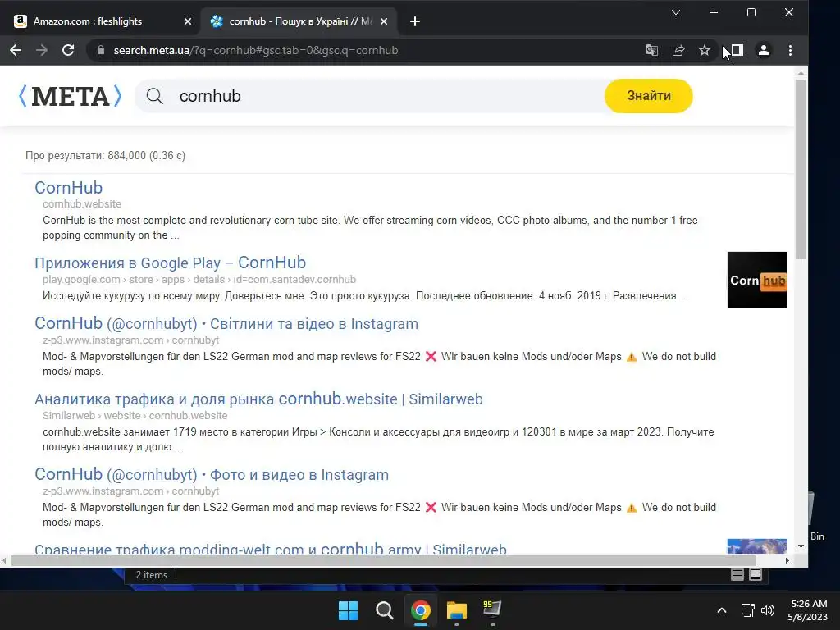This screenshot has height=630, width=840.
Task: Click the yellow Знайти button
Action: coord(649,96)
